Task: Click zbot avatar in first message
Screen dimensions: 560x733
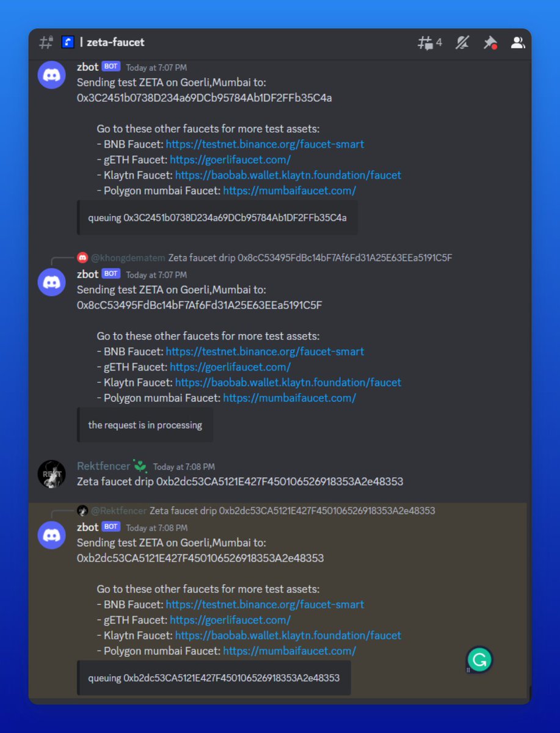Action: tap(52, 75)
